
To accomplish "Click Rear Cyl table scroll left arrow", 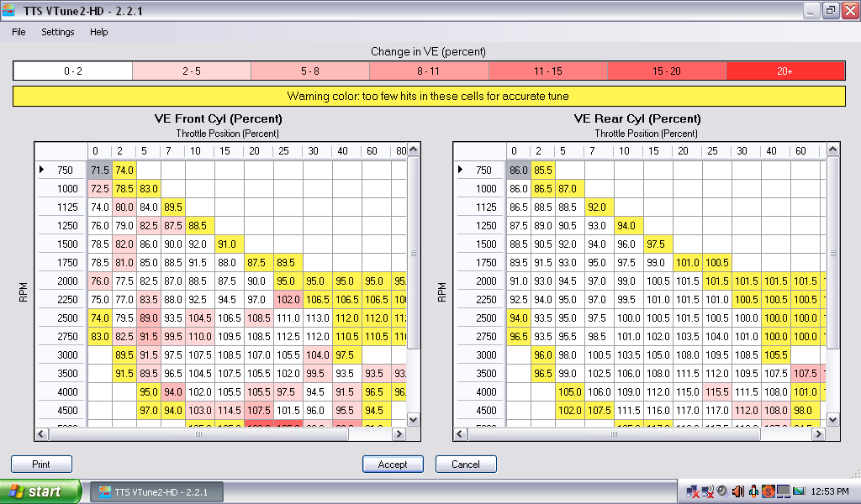I will (x=460, y=433).
